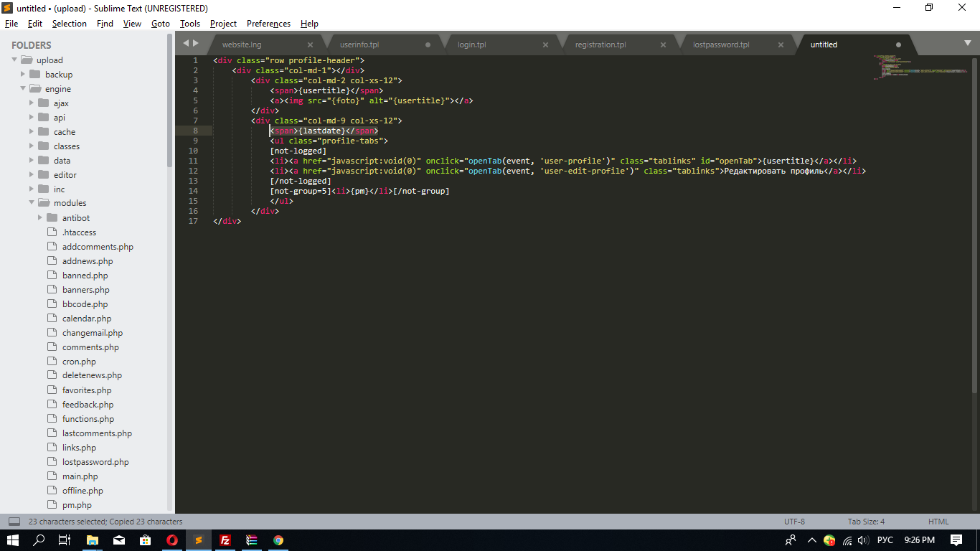Open FileZilla from the taskbar
This screenshot has width=980, height=551.
coord(225,540)
